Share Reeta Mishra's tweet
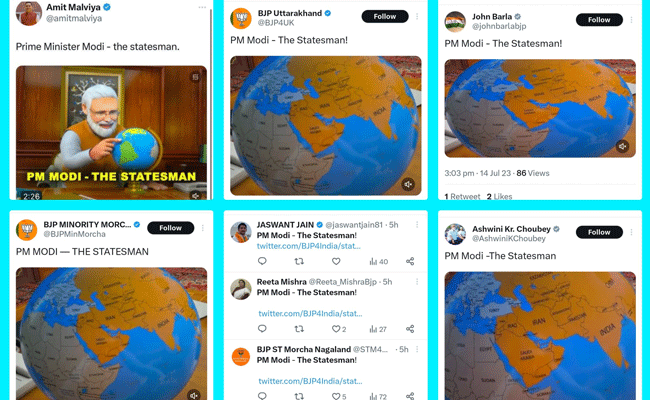Viewport: 650px width, 400px height. point(410,329)
